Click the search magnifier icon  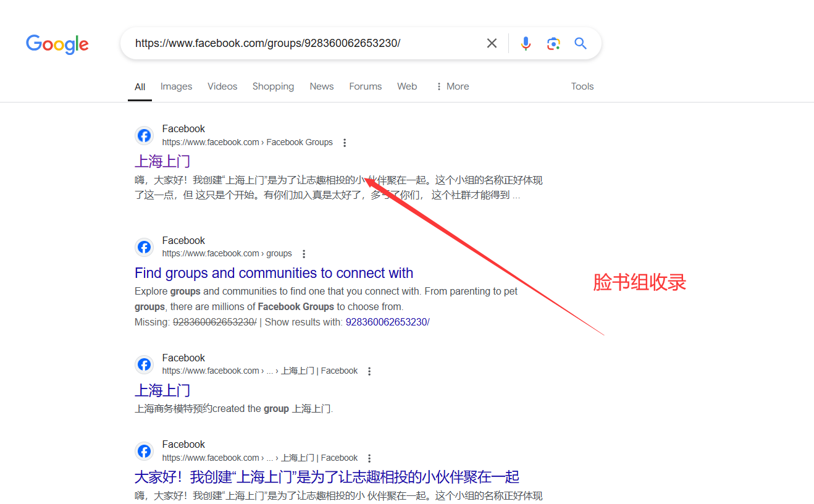(580, 43)
